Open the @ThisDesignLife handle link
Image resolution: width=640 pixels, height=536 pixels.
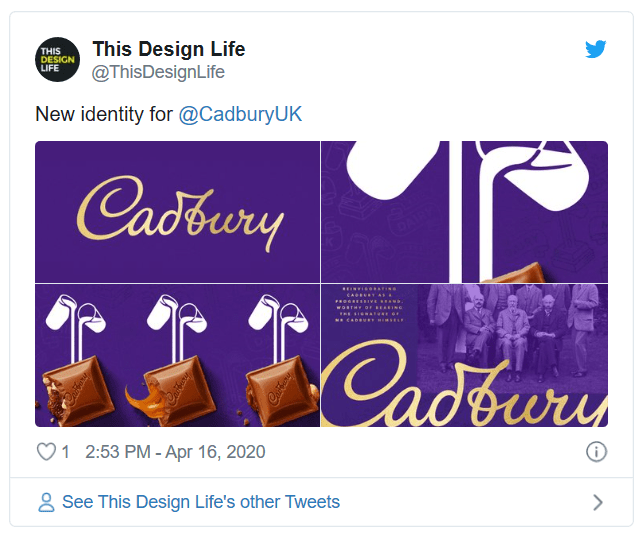coord(158,72)
